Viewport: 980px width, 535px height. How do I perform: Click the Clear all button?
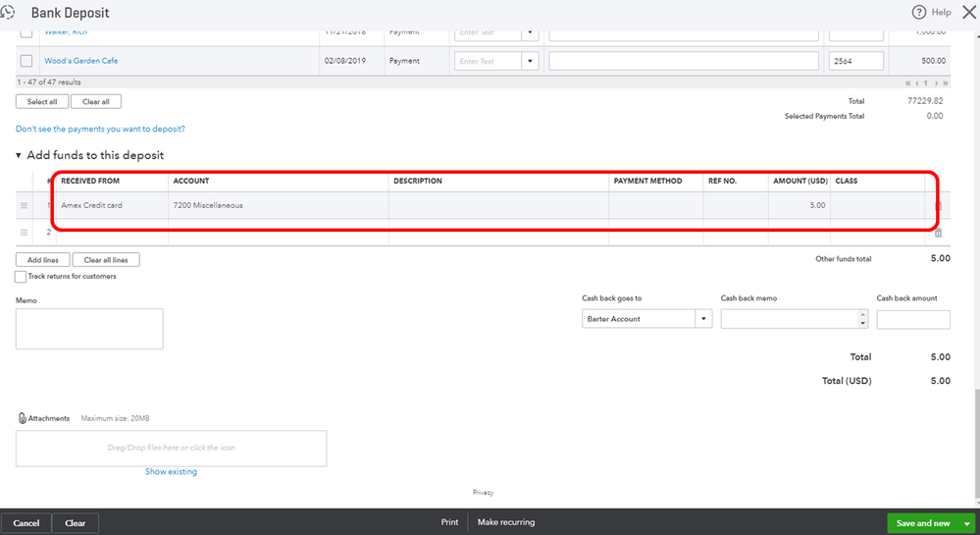[x=95, y=101]
